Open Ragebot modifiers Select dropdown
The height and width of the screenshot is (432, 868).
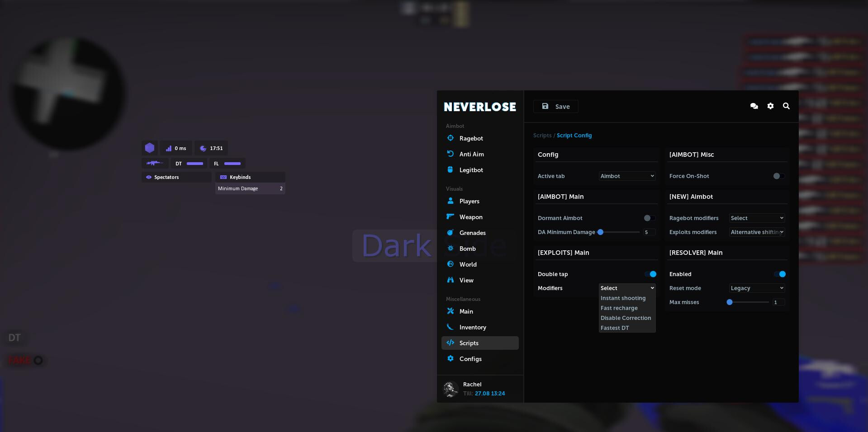tap(757, 218)
